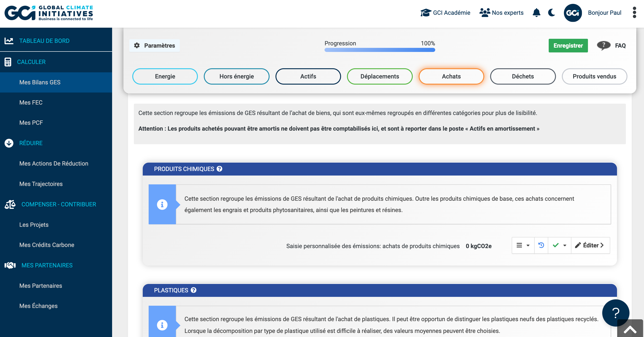Click the history reset icon for produits chimiques
The height and width of the screenshot is (337, 644).
[x=541, y=245]
